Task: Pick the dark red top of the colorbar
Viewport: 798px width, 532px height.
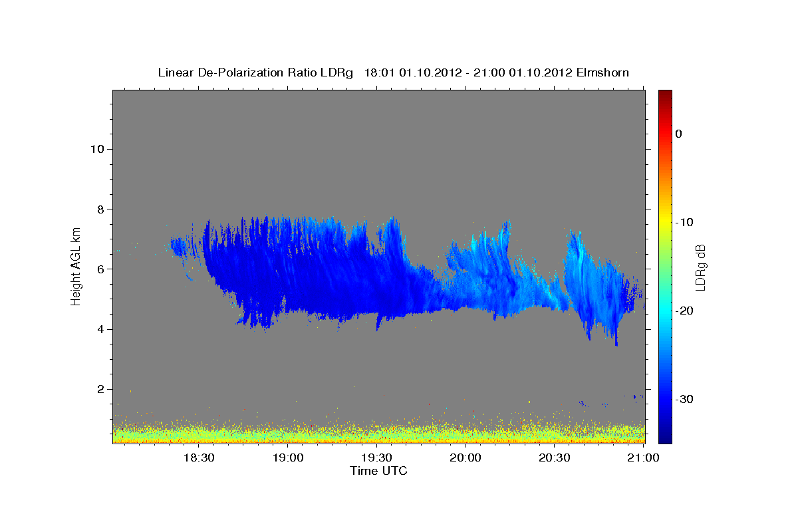Action: coord(665,95)
